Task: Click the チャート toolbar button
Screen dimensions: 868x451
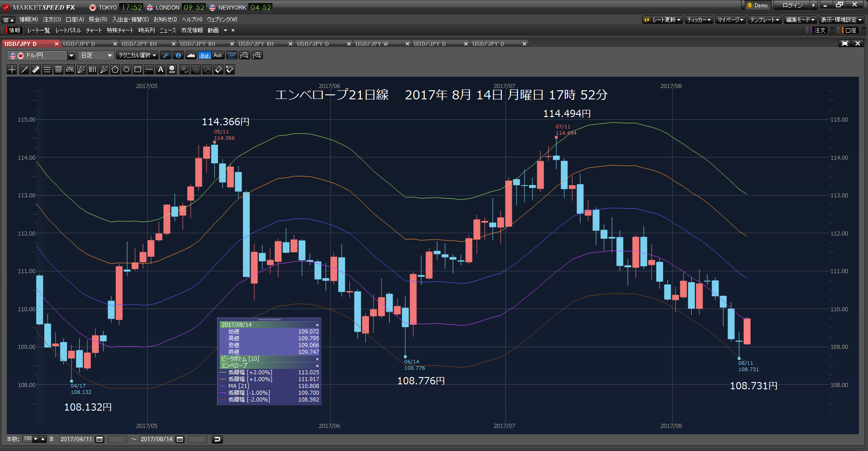Action: click(94, 30)
